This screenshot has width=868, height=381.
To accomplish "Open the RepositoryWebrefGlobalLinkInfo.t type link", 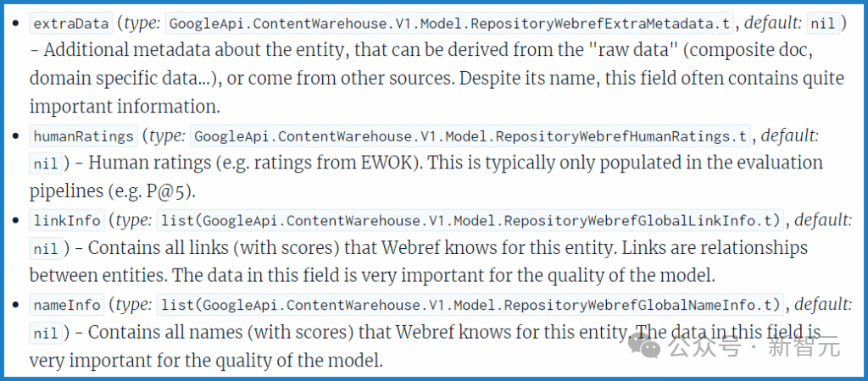I will point(470,221).
